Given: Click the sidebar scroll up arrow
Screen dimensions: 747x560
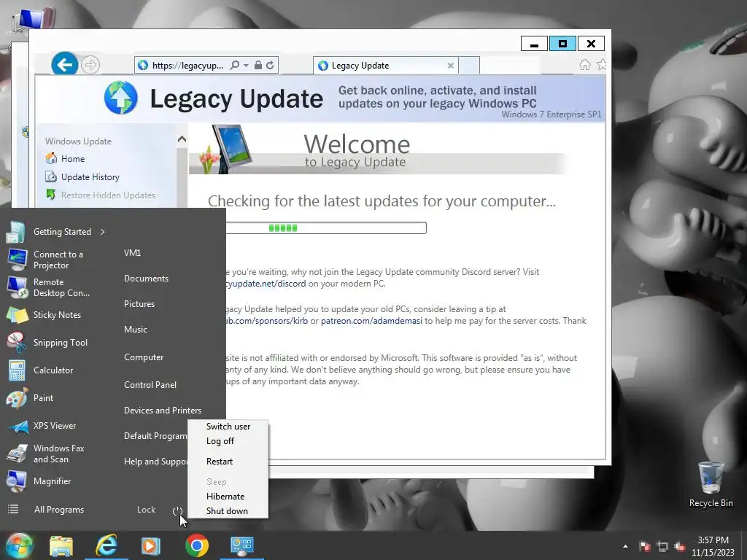Looking at the screenshot, I should (182, 139).
